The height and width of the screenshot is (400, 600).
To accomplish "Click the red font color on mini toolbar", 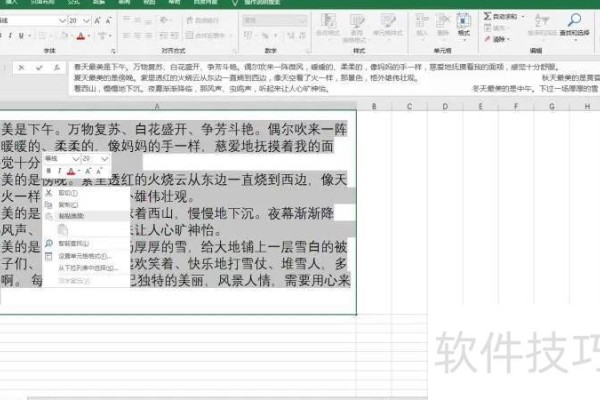I will pos(71,171).
